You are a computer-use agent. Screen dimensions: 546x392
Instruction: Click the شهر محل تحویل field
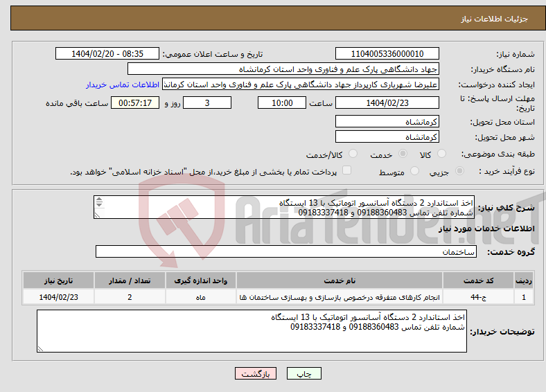point(387,136)
